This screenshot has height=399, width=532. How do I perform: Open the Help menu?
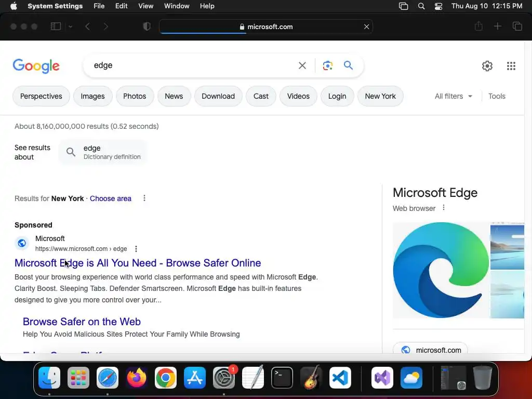tap(207, 6)
